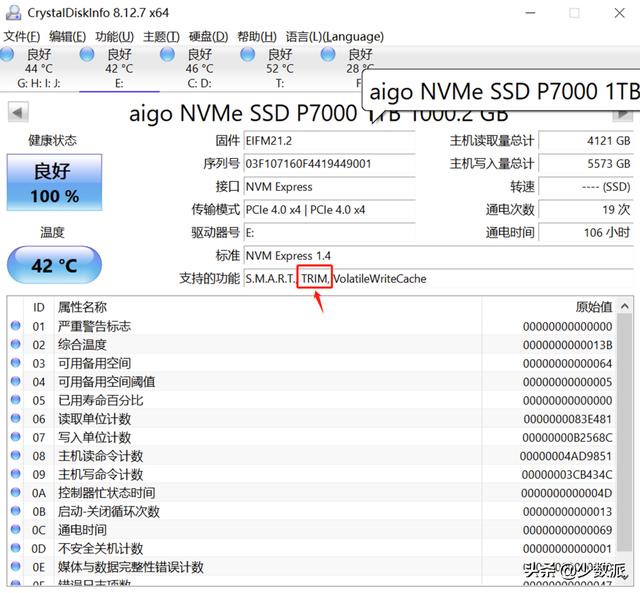This screenshot has height=593, width=640.
Task: Select row 04 可用备用空间阈值
Action: point(312,382)
